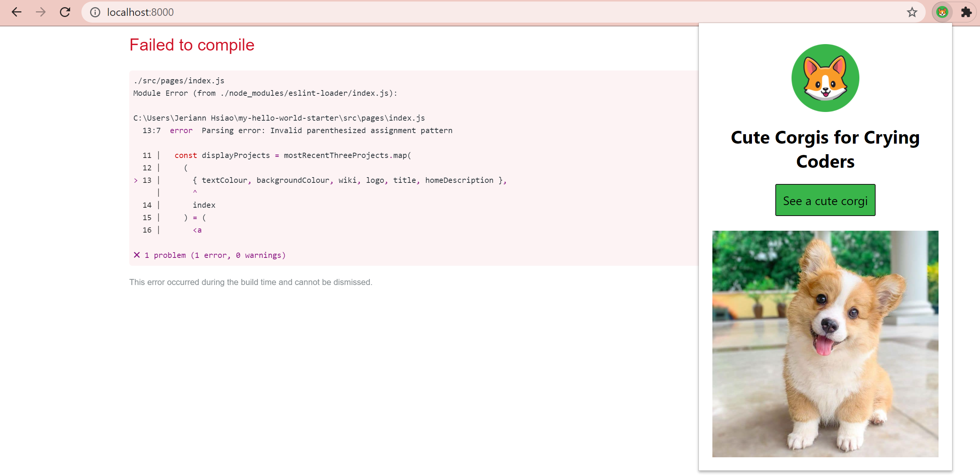
Task: Click the Windows file path line
Action: coord(279,118)
